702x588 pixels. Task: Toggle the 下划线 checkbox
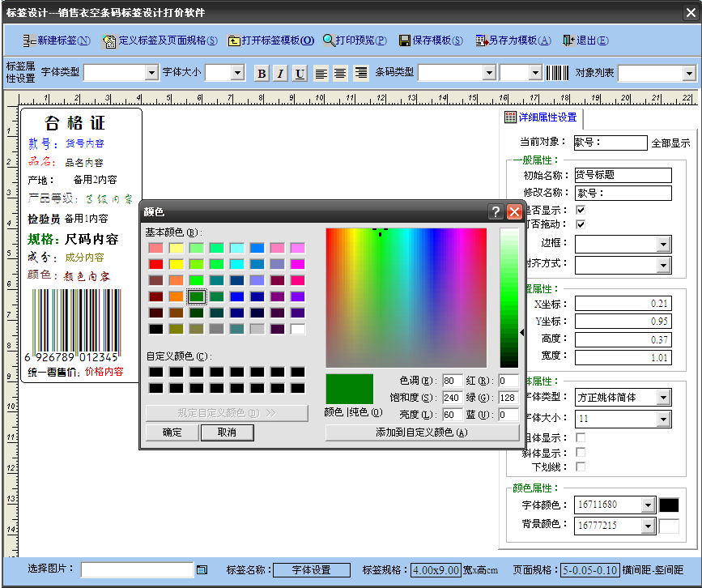580,467
